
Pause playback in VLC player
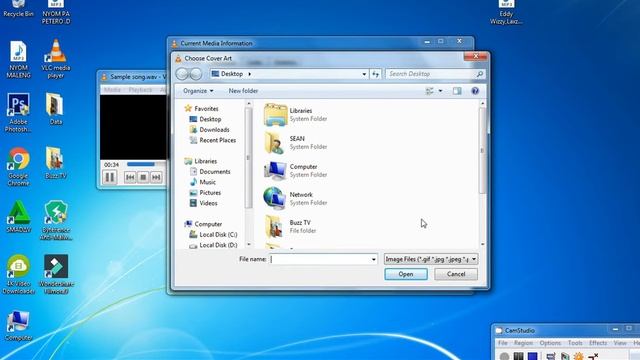109,177
